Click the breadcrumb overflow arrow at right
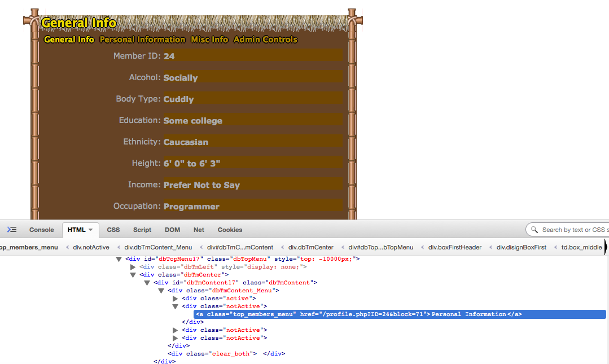Screen dimensions: 609x364 click(x=606, y=247)
